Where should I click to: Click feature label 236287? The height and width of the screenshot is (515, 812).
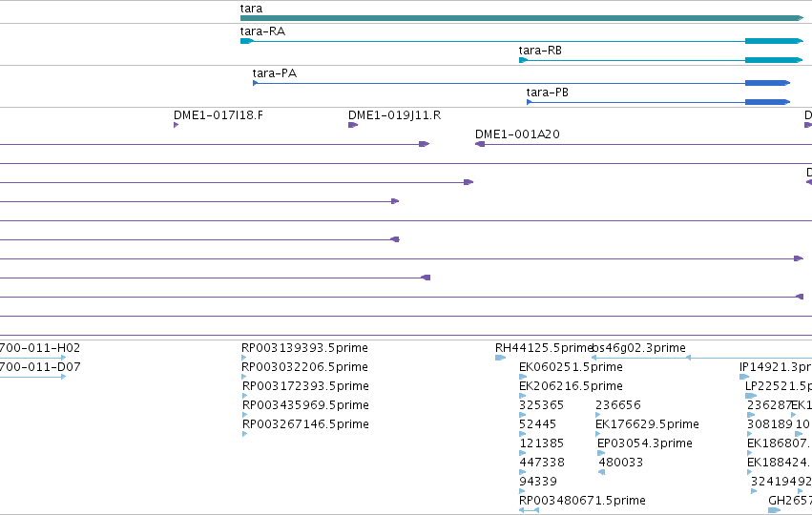pyautogui.click(x=769, y=405)
